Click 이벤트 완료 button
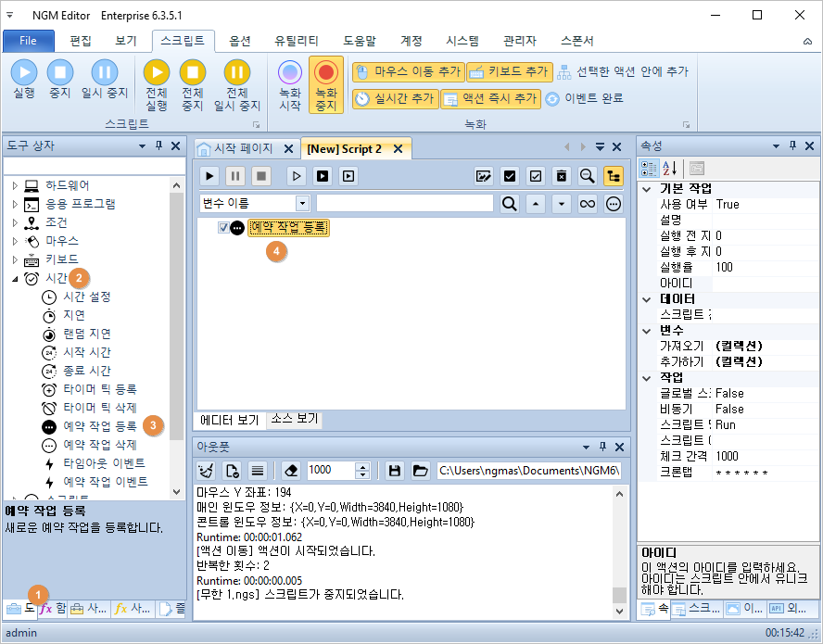Screen dimensions: 823x644 click(584, 98)
